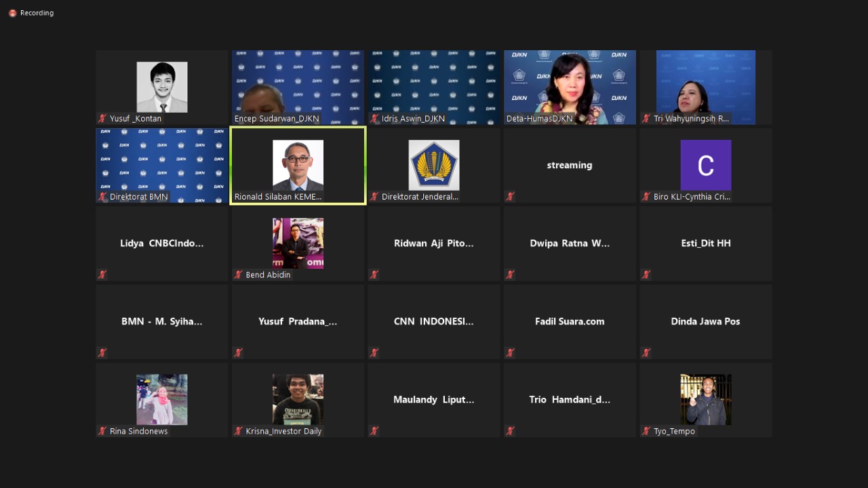The width and height of the screenshot is (868, 488).
Task: Click the CNN INDONESI... participant tile
Action: pos(434,321)
